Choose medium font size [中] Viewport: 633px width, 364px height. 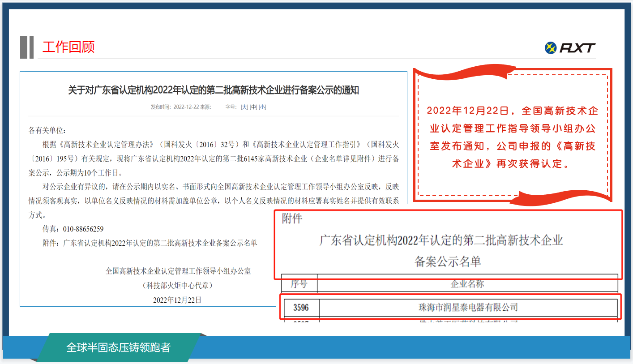(x=253, y=107)
